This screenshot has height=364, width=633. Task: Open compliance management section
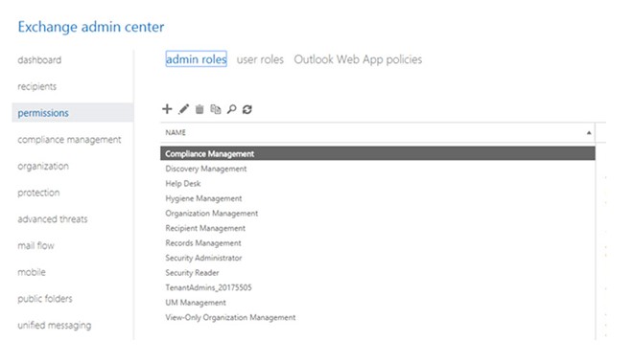(69, 140)
